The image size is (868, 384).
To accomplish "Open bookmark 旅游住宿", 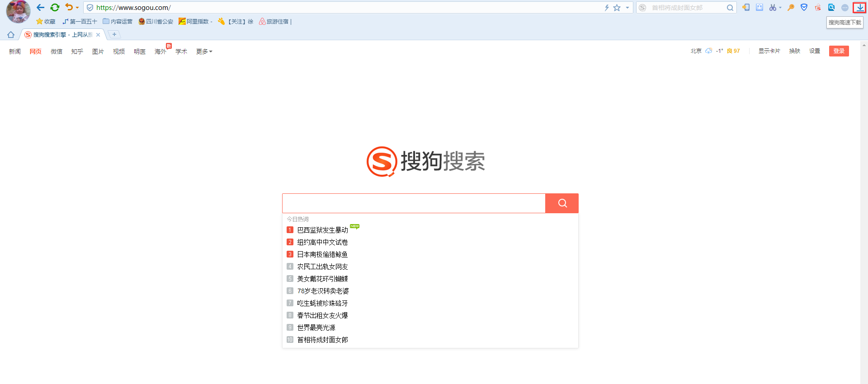I will point(275,21).
